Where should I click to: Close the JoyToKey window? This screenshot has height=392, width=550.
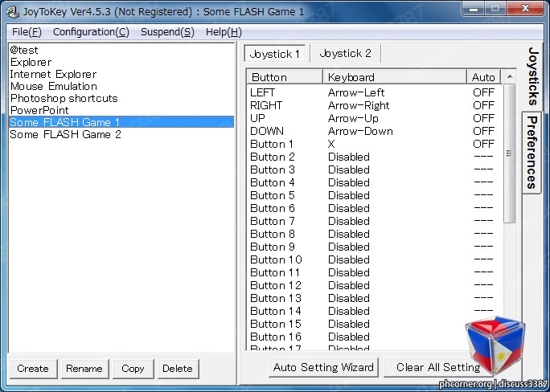pyautogui.click(x=526, y=8)
